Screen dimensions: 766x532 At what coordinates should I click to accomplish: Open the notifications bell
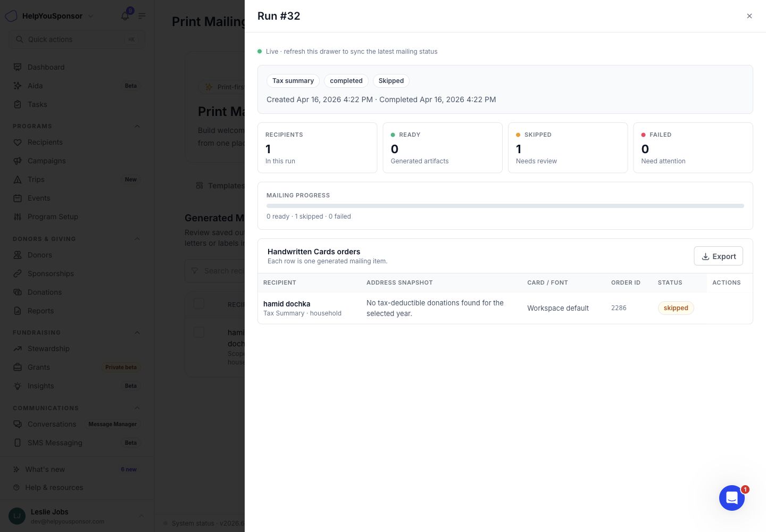pos(125,16)
